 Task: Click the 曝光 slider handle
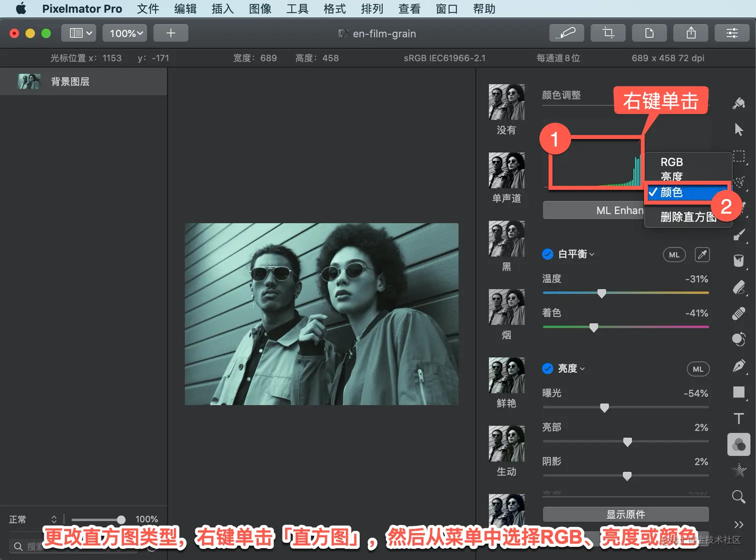tap(604, 408)
